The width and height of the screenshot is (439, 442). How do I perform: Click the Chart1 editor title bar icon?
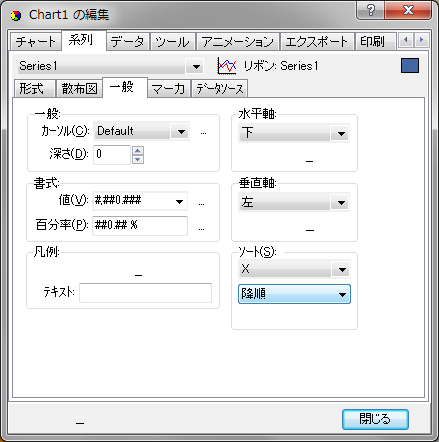click(16, 15)
